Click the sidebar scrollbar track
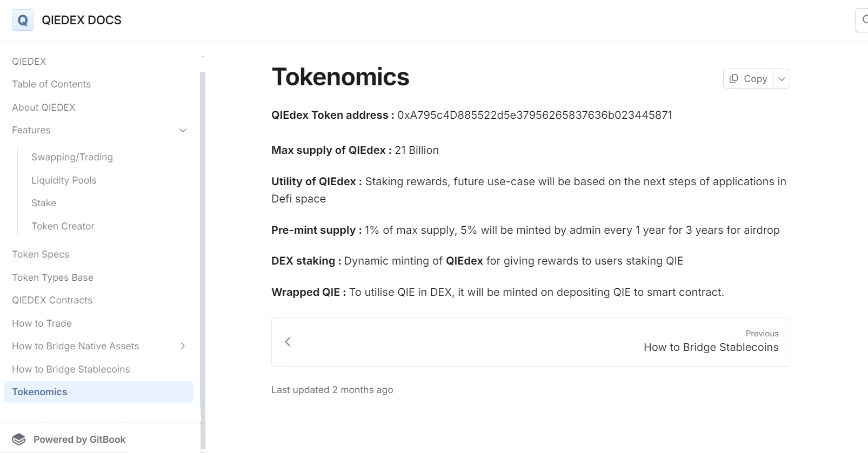This screenshot has height=453, width=868. coord(203,243)
